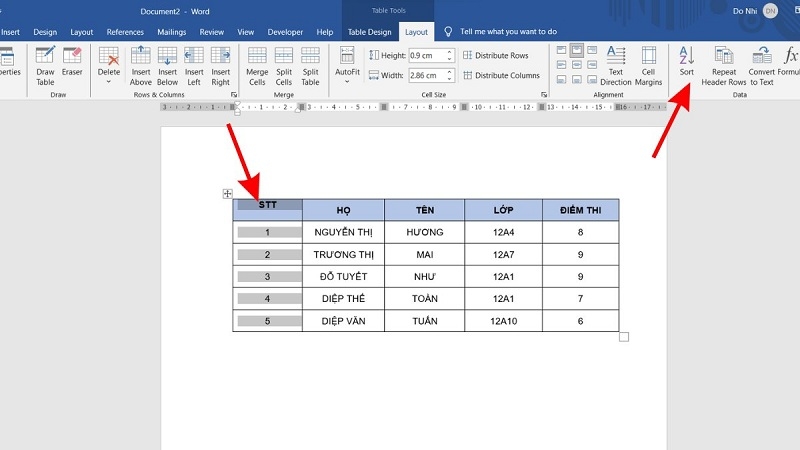Switch to the Table Design tab

click(x=369, y=32)
